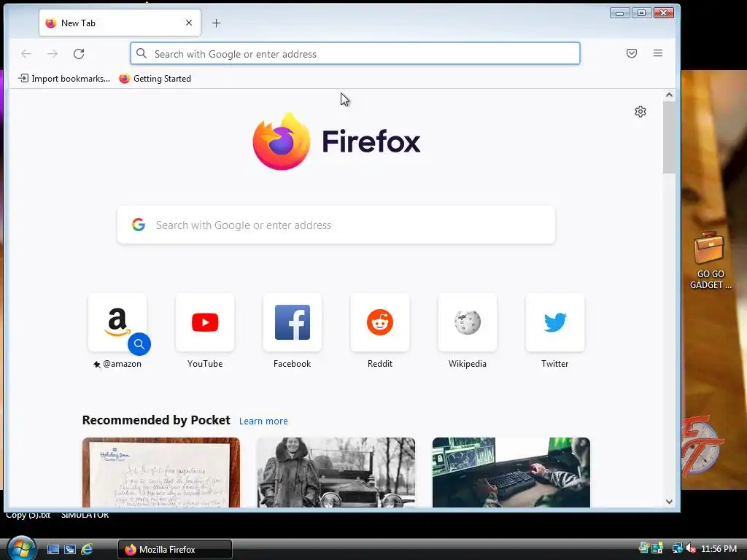Open the handwritten letter Pocket story
Screen dimensions: 747x560
pos(161,472)
